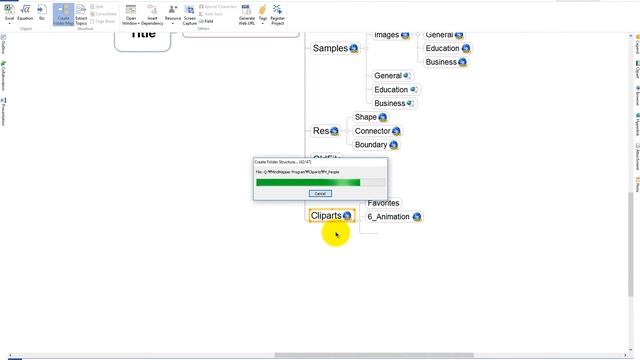This screenshot has height=360, width=640.
Task: Click file link icon on Business topic
Action: point(411,104)
